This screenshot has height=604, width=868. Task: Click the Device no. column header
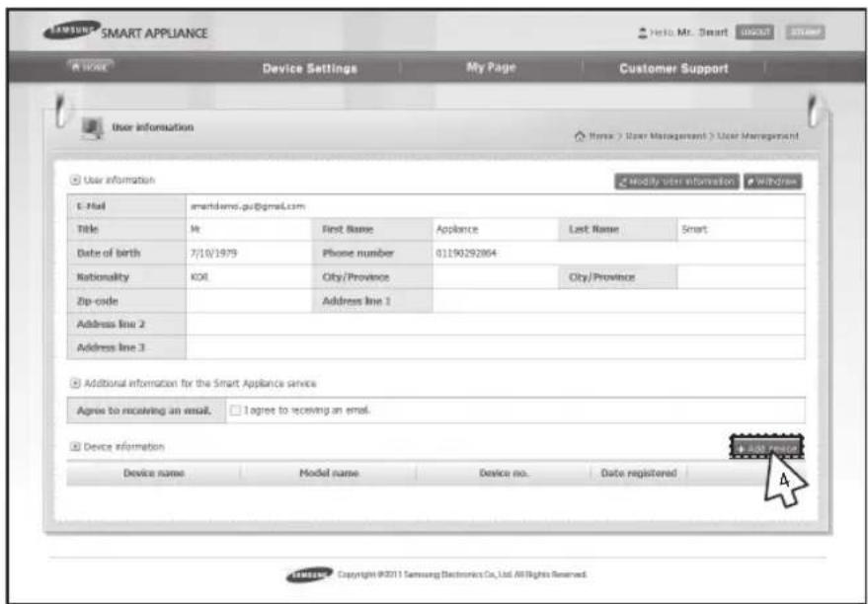click(504, 474)
